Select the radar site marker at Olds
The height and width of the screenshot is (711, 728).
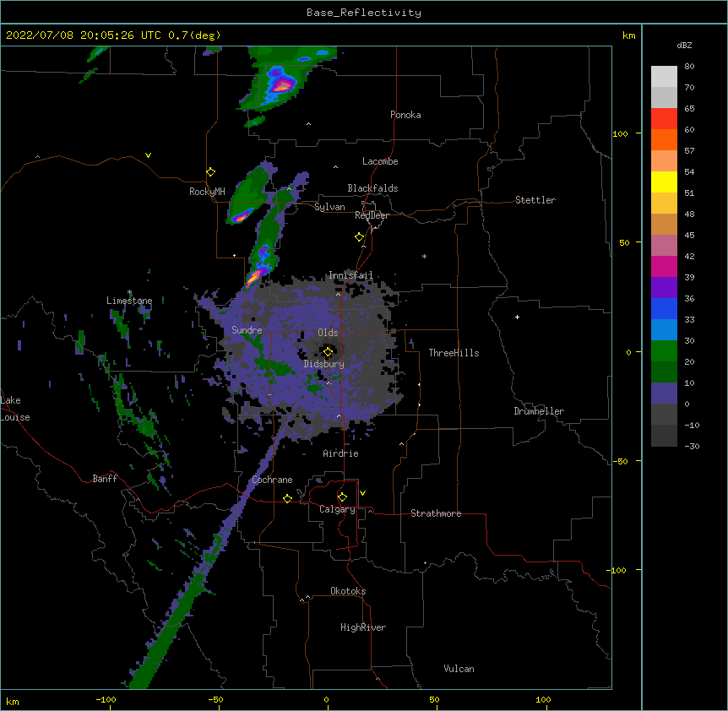328,352
